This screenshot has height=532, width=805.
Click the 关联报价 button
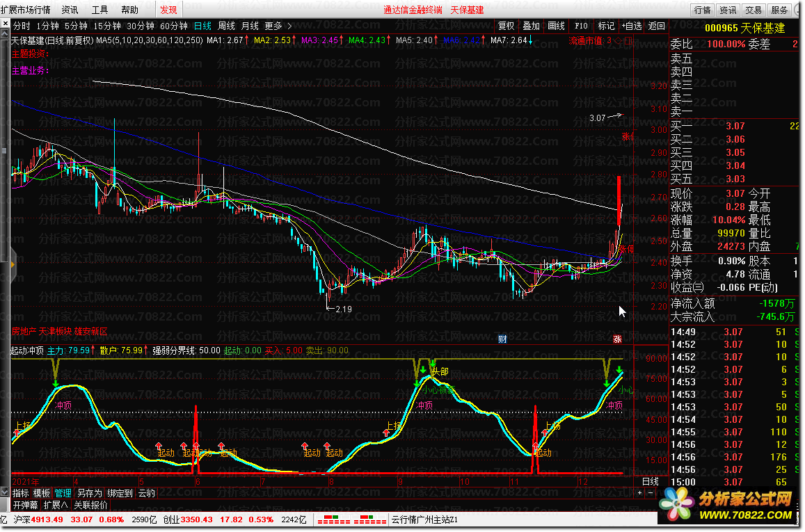91,505
